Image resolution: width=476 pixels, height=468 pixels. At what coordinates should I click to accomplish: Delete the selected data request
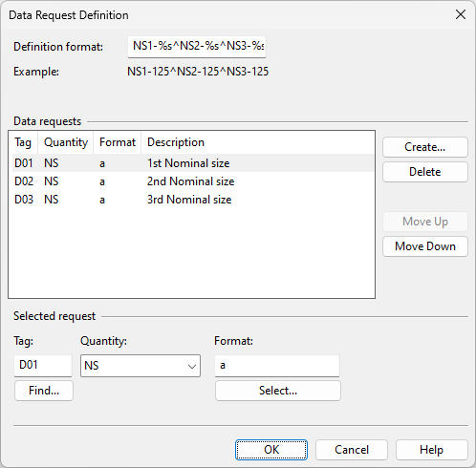click(425, 172)
